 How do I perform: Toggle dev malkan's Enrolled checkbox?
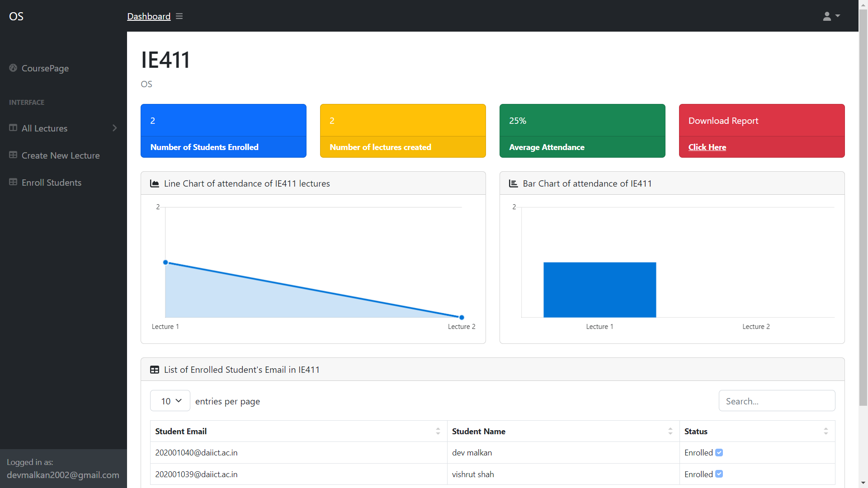click(x=719, y=452)
